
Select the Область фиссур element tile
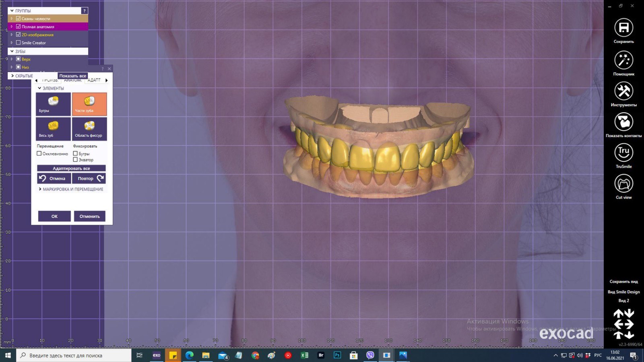tap(89, 129)
